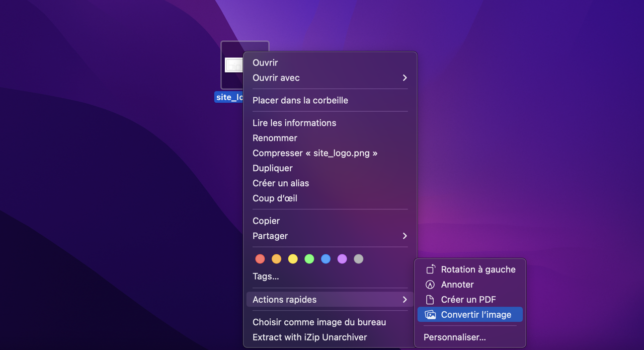This screenshot has width=644, height=350.
Task: Click the Convertir l'image icon
Action: (x=430, y=315)
